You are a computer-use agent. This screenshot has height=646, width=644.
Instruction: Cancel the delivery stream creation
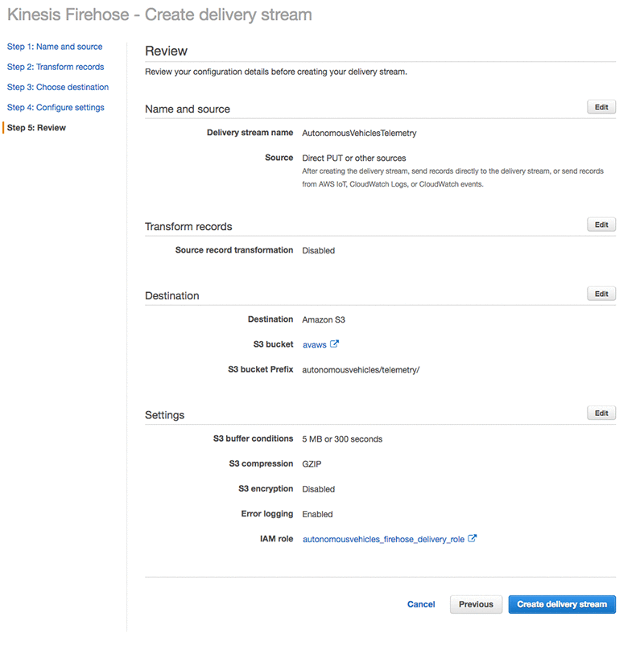pyautogui.click(x=421, y=604)
